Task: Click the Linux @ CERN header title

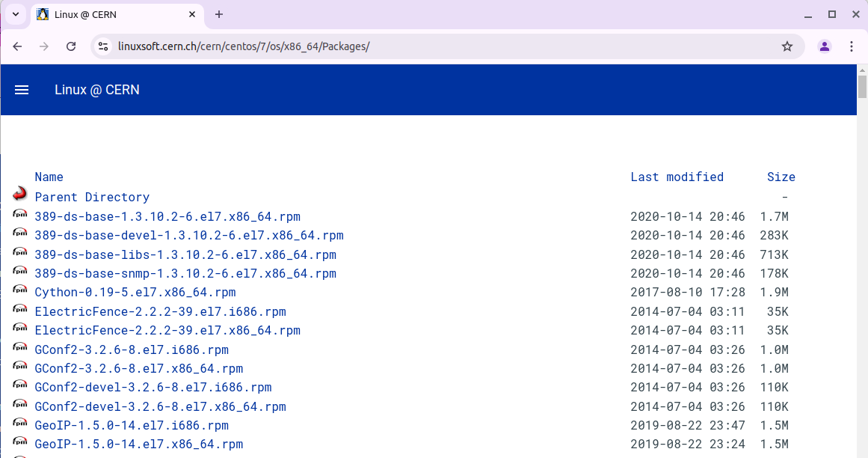Action: coord(97,90)
